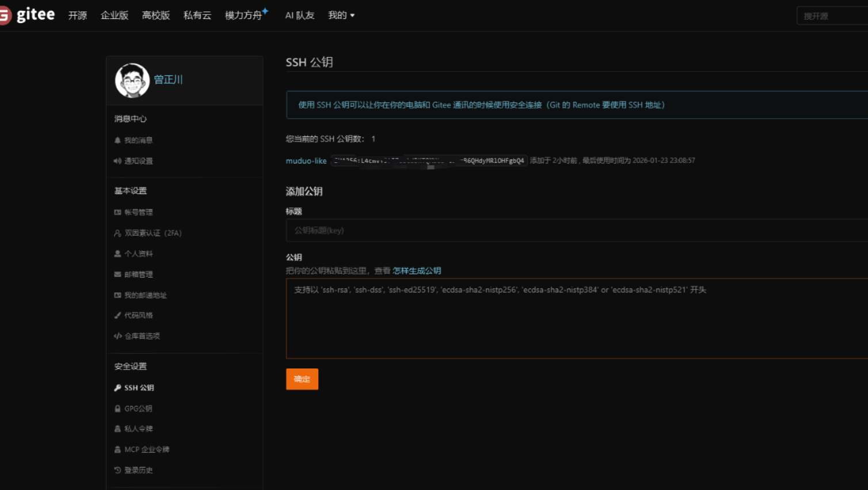The image size is (868, 490).
Task: Click the key icon next to SSH 公钥
Action: pyautogui.click(x=117, y=388)
